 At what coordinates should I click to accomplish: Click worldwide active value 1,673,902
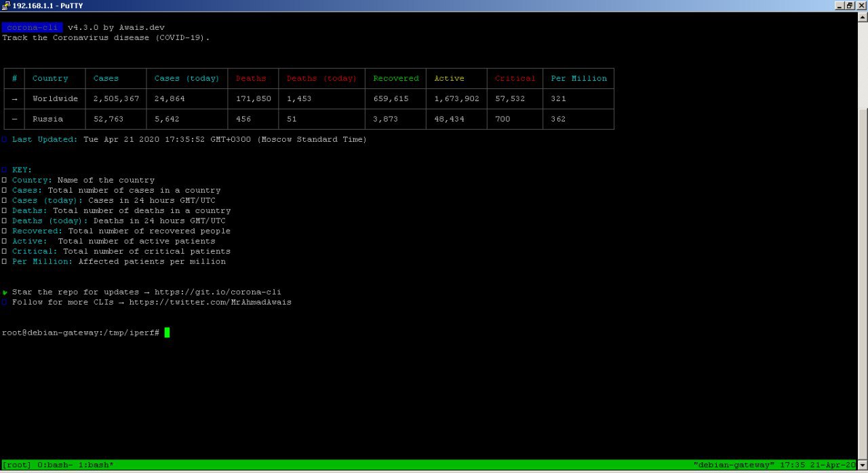[456, 99]
